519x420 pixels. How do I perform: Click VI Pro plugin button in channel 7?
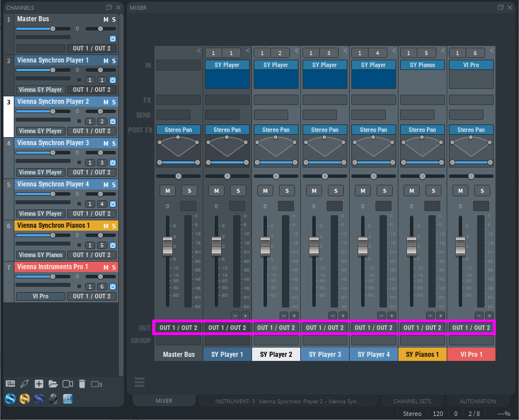[x=40, y=296]
